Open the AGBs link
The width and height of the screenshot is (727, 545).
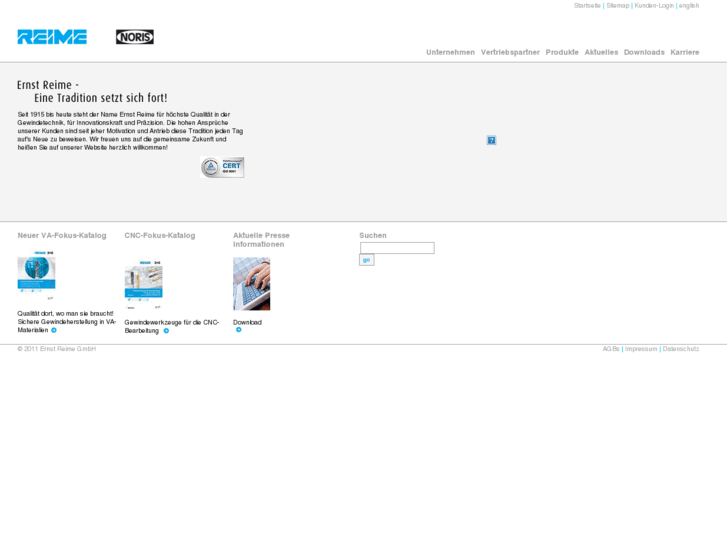point(611,349)
